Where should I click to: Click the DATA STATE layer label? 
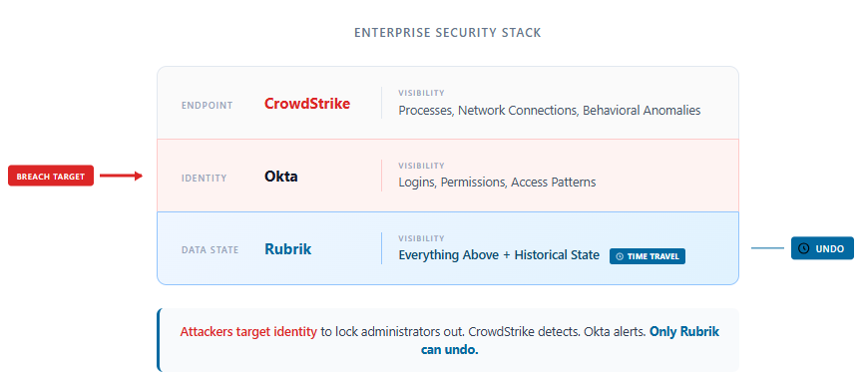tap(211, 250)
